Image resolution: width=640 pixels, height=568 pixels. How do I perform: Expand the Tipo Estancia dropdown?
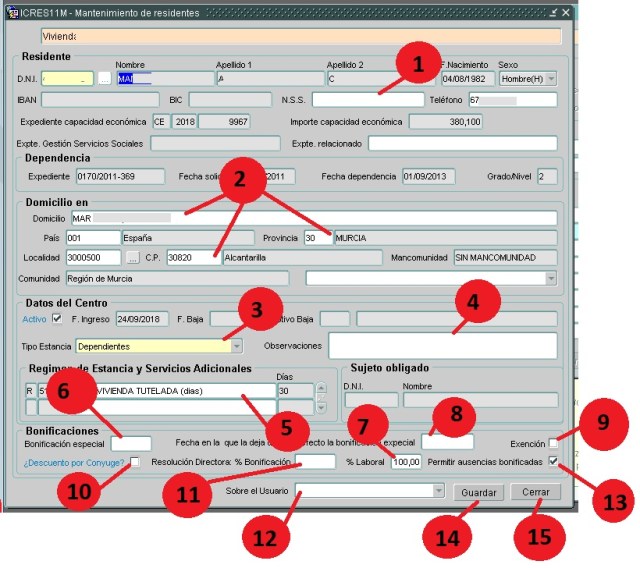tap(236, 346)
